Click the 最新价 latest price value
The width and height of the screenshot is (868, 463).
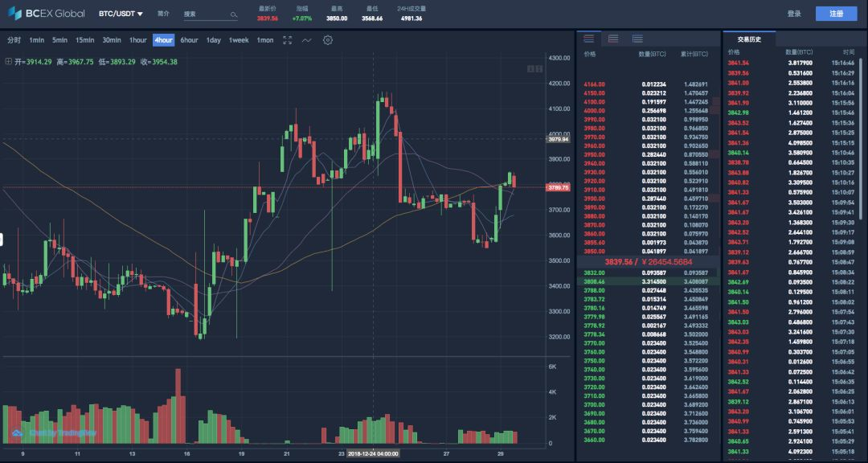(268, 18)
